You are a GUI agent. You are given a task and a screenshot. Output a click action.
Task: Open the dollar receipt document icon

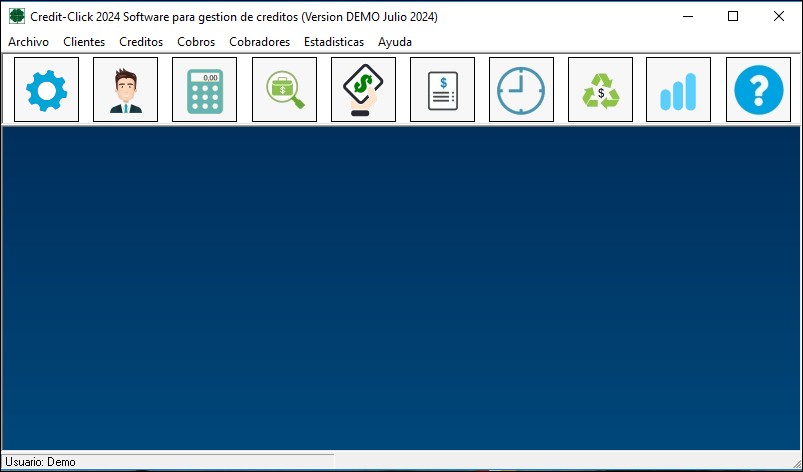(x=442, y=90)
